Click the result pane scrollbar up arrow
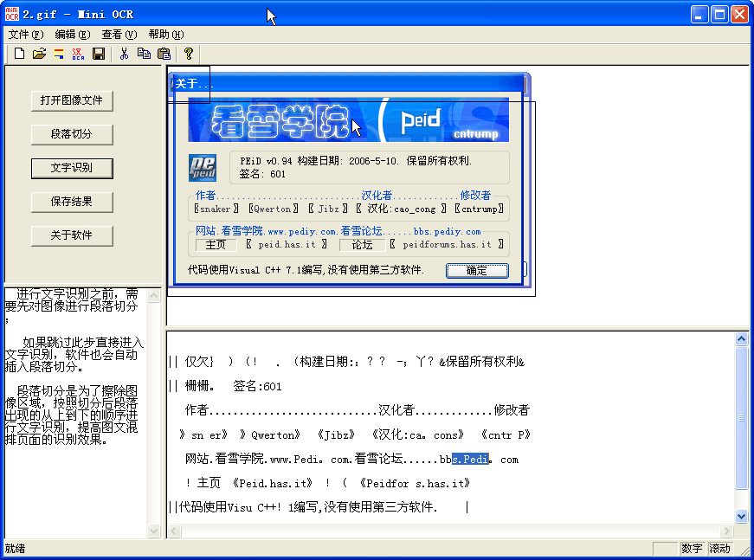Screen dimensions: 754x560 click(741, 339)
